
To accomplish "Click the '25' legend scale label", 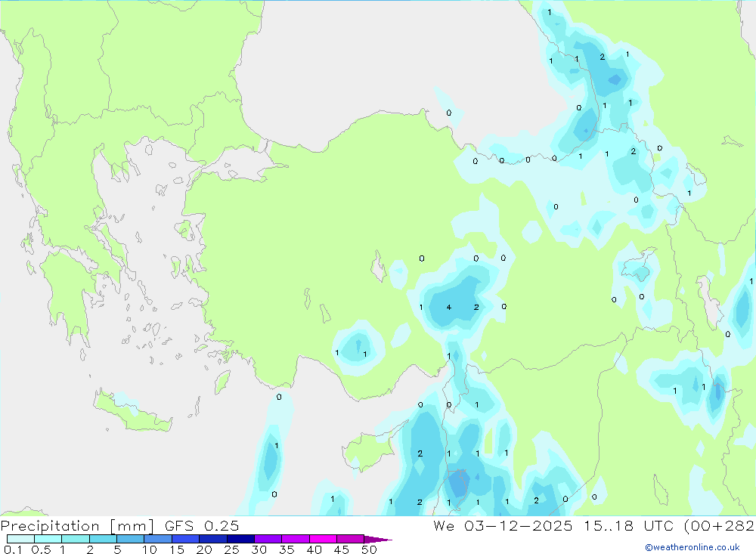I will point(231,549).
